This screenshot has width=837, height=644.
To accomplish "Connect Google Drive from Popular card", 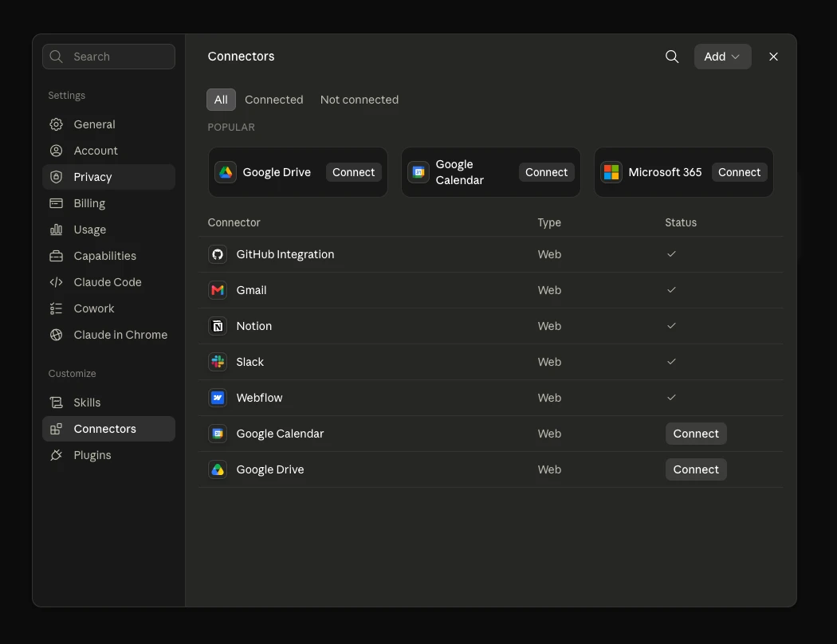I will 353,172.
